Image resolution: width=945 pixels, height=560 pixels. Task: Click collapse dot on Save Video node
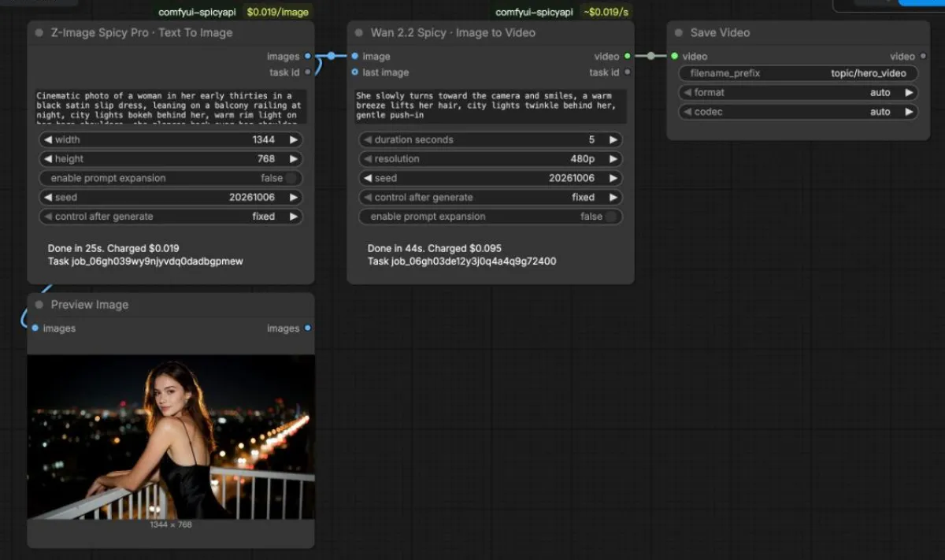click(679, 33)
